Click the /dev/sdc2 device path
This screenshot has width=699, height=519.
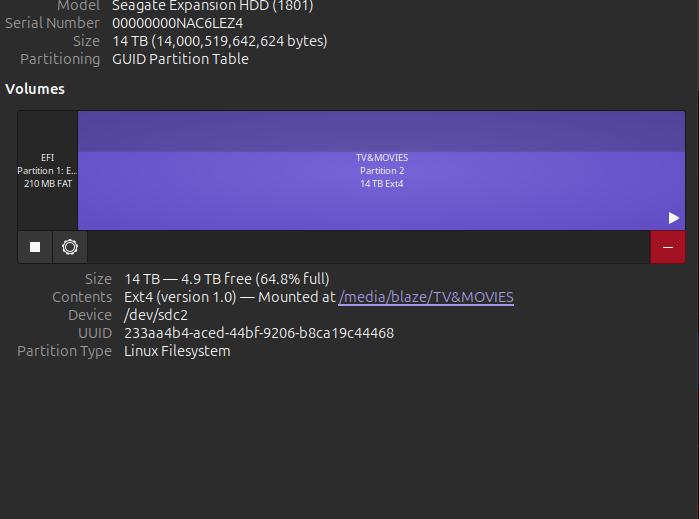click(x=155, y=315)
